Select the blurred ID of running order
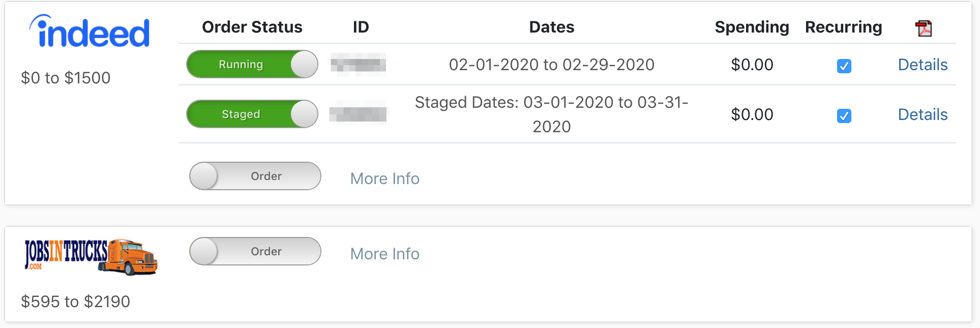 pos(358,64)
